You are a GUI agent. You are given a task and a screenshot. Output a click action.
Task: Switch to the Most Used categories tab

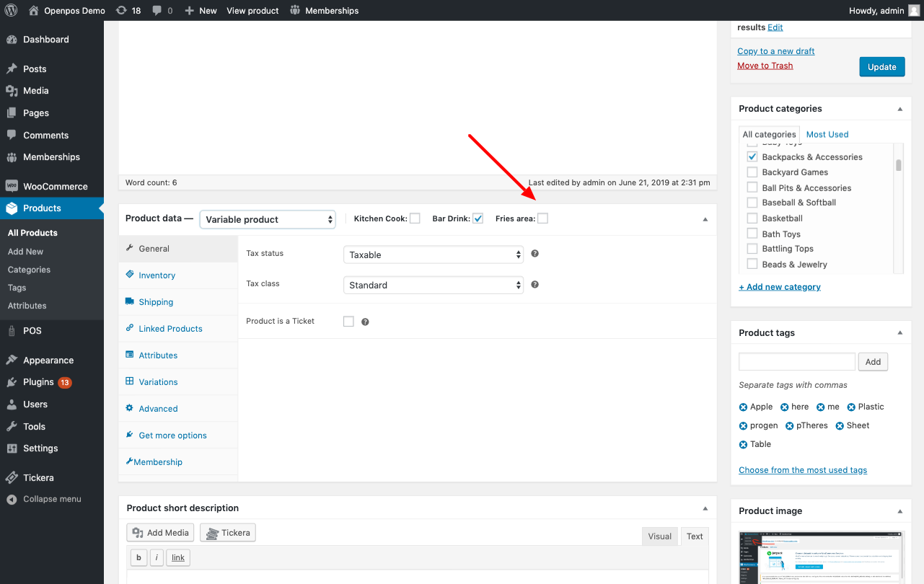pos(827,135)
